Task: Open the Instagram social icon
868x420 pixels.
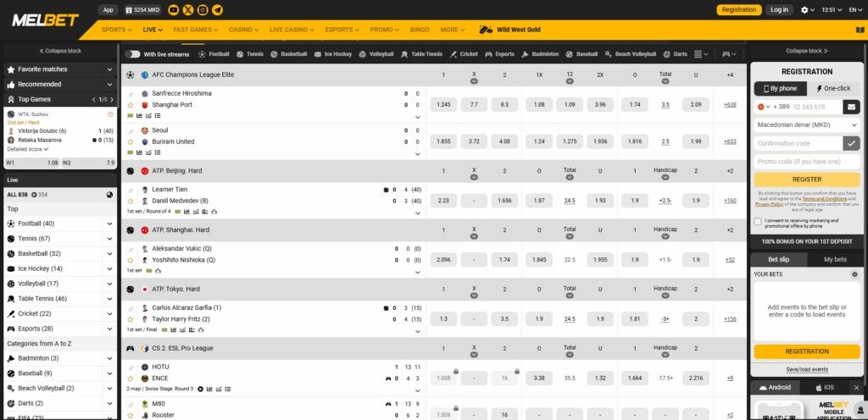Action: [x=203, y=10]
